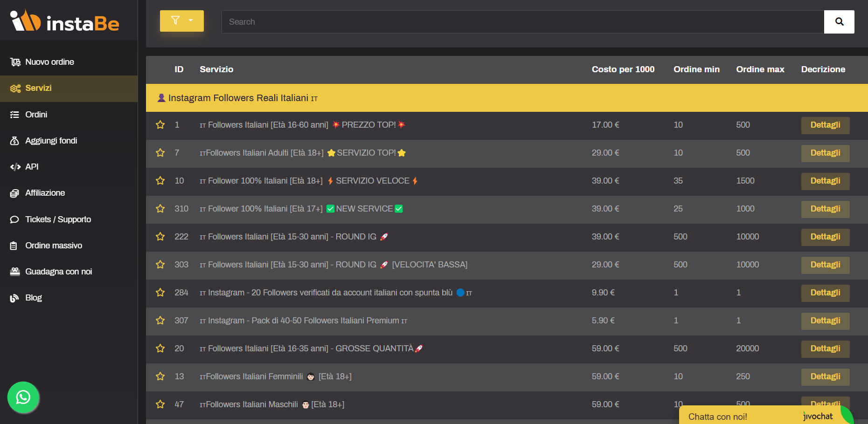Click the instaBe logo
Screen dimensions: 868x424
[65, 21]
